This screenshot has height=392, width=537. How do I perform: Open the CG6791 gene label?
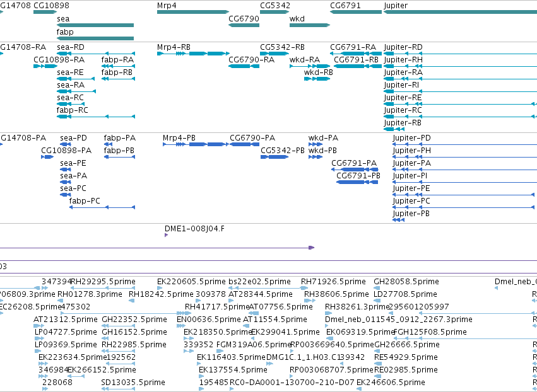coord(345,6)
